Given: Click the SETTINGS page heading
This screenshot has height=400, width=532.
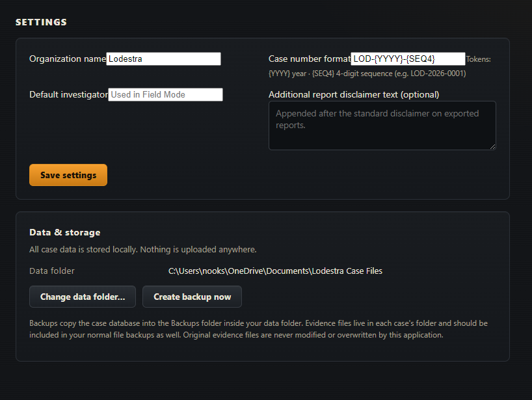Looking at the screenshot, I should [41, 22].
